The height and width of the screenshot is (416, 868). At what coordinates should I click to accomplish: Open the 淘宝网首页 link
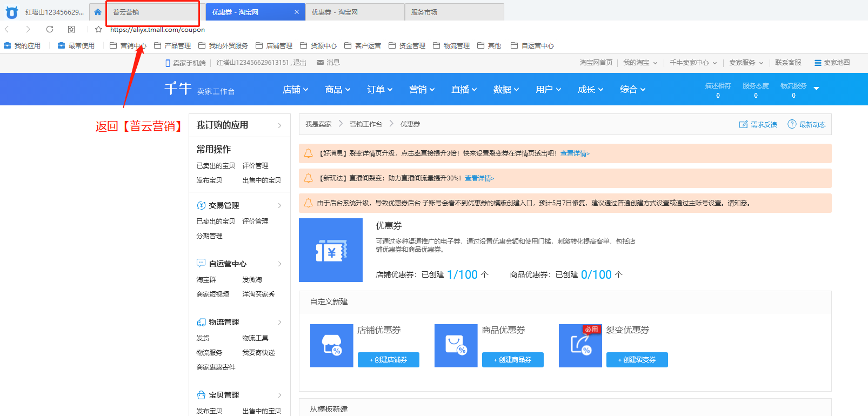click(596, 63)
